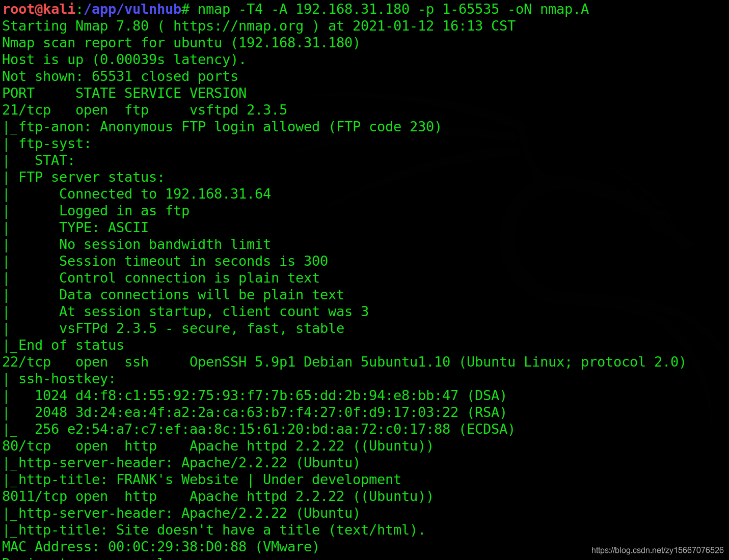Select 'Nmap scan report for ubuntu' line
729x560 pixels.
coord(181,43)
